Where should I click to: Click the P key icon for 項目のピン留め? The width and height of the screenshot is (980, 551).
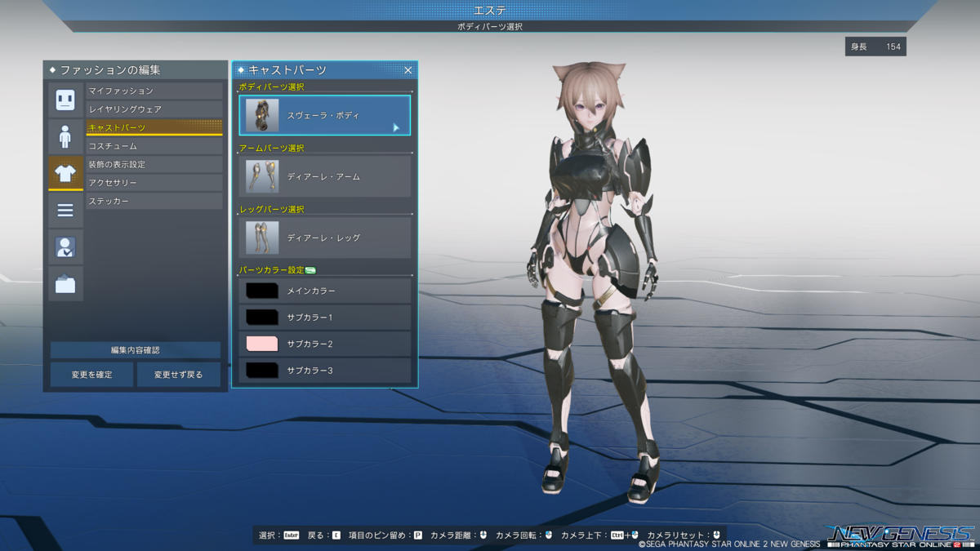[418, 535]
